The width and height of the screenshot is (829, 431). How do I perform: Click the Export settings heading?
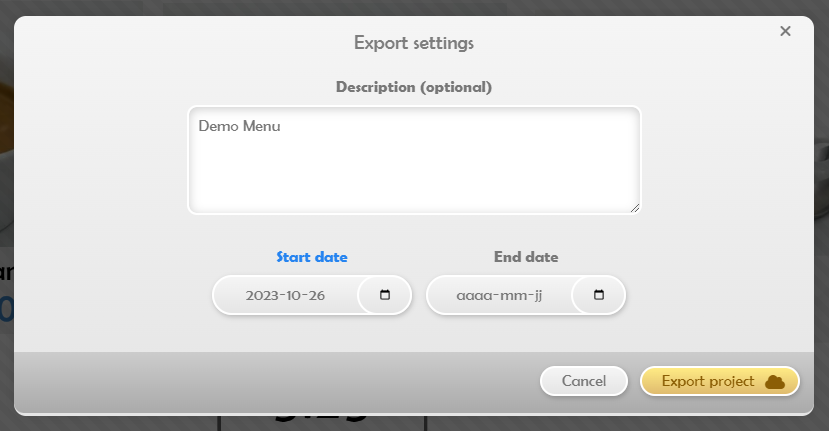click(x=414, y=43)
